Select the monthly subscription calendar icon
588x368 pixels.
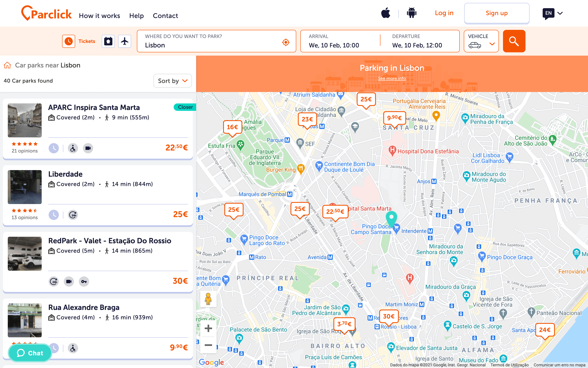108,41
